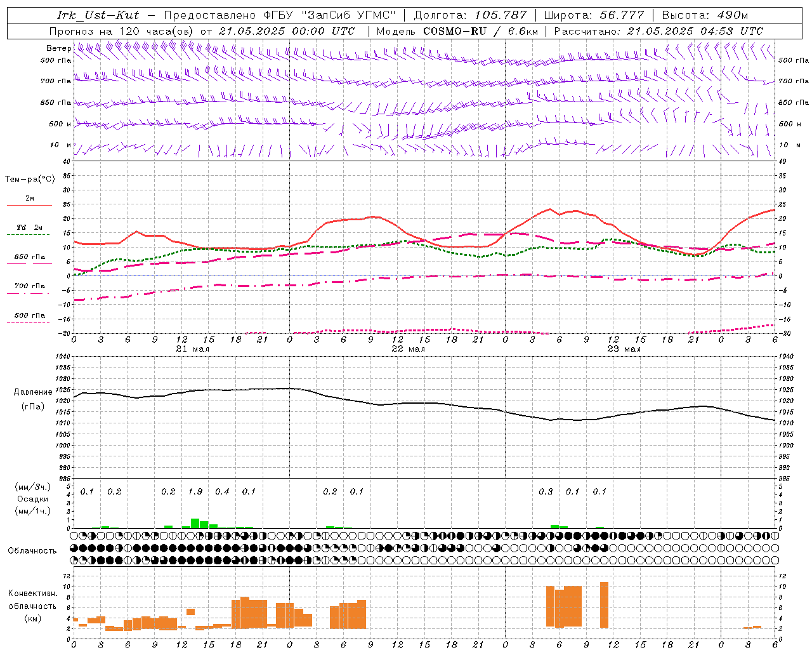Screen dimensions: 812x650
Task: Click the tallest green precipitation bar under "1.9"
Action: [x=195, y=524]
